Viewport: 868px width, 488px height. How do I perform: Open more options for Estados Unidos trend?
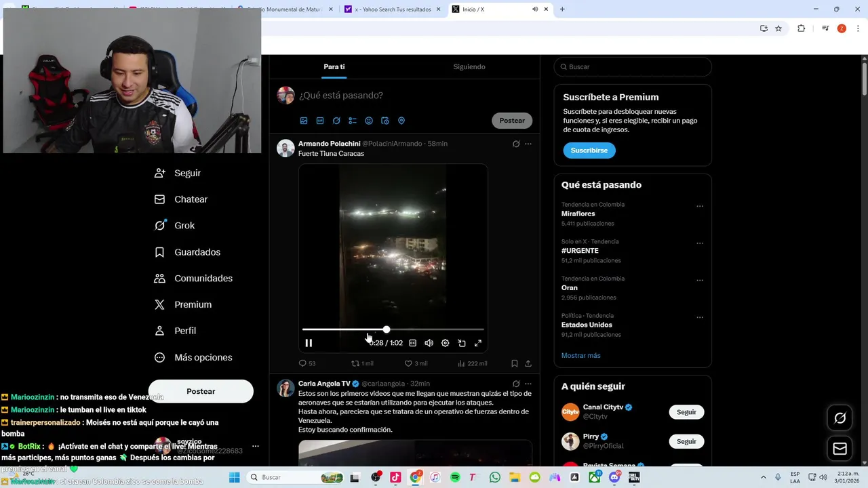coord(700,317)
